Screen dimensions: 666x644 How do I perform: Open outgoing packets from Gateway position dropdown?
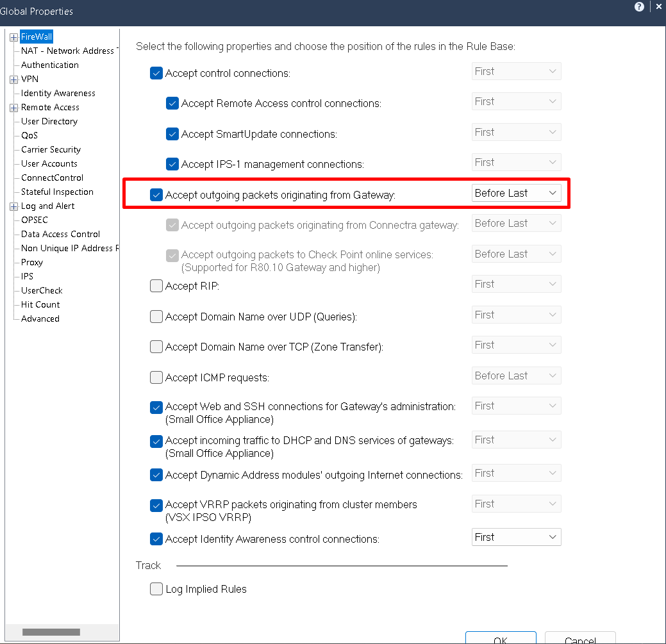pyautogui.click(x=516, y=193)
